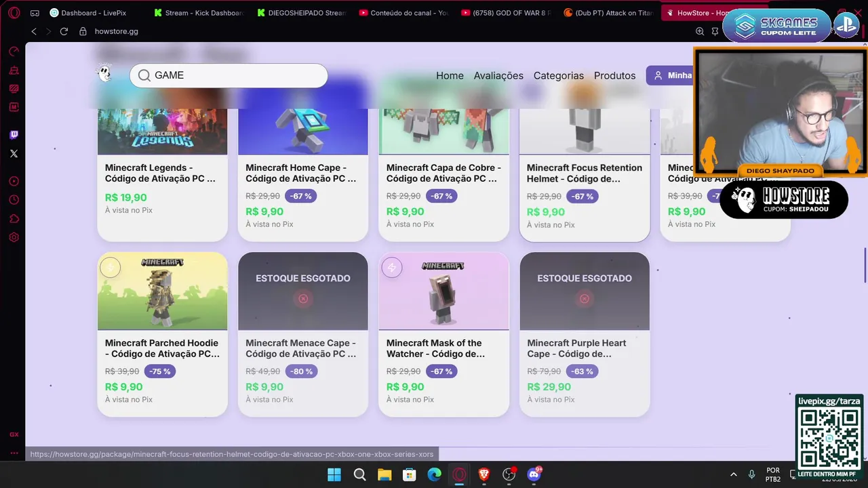Screen dimensions: 868x488
Task: Click R$ 29,90 price on Purple Heart Cape
Action: pyautogui.click(x=549, y=387)
